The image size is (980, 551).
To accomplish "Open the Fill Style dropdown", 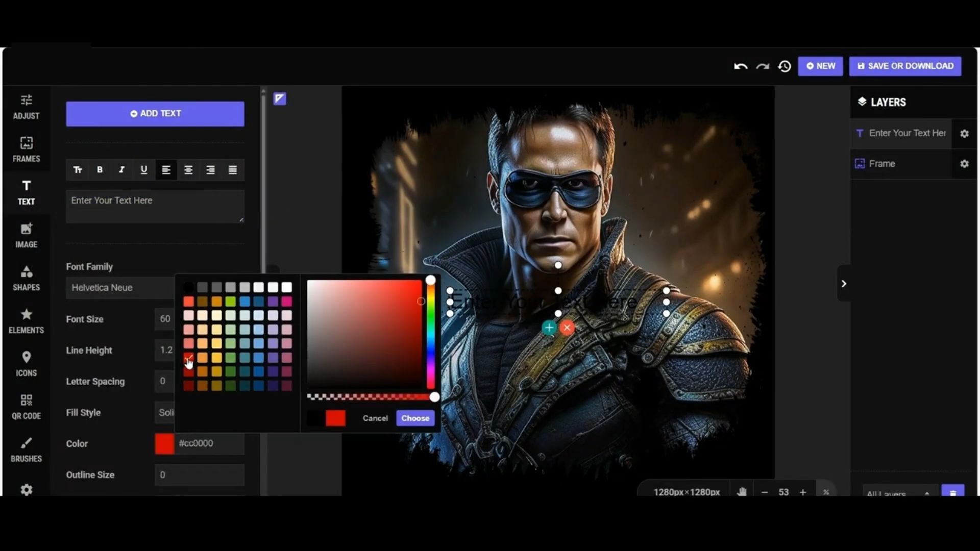I will [164, 412].
